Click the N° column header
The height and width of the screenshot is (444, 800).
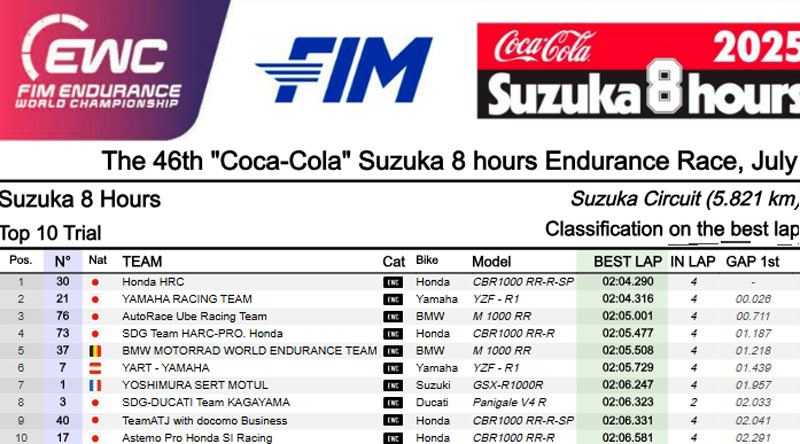point(62,261)
